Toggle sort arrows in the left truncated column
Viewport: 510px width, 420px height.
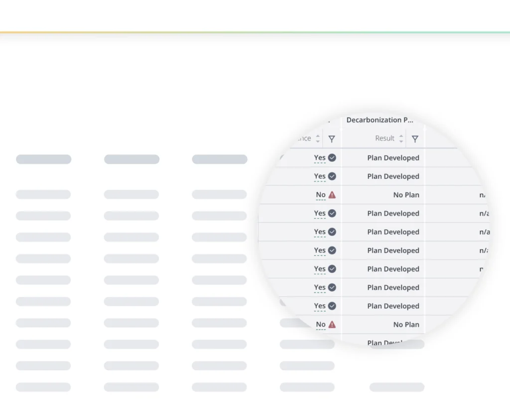click(318, 139)
